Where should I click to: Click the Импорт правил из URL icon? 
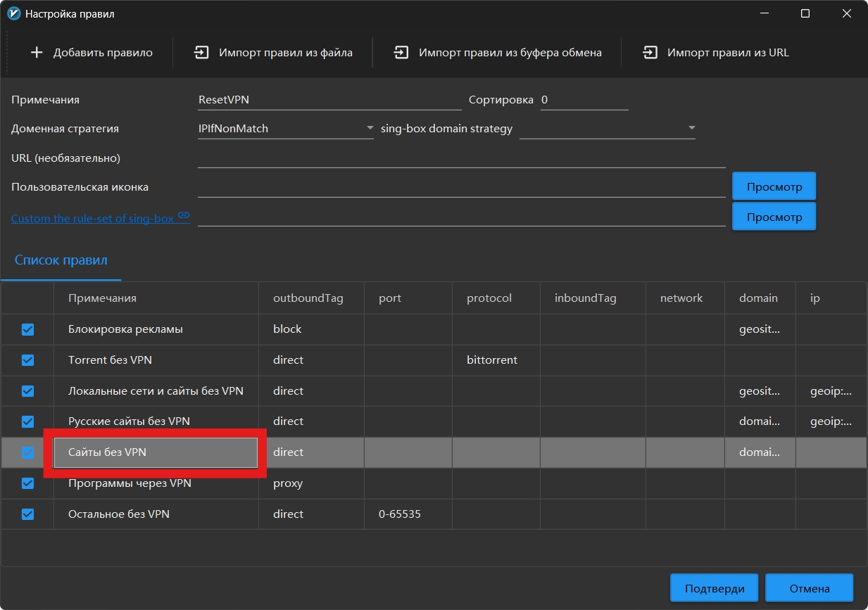point(650,53)
